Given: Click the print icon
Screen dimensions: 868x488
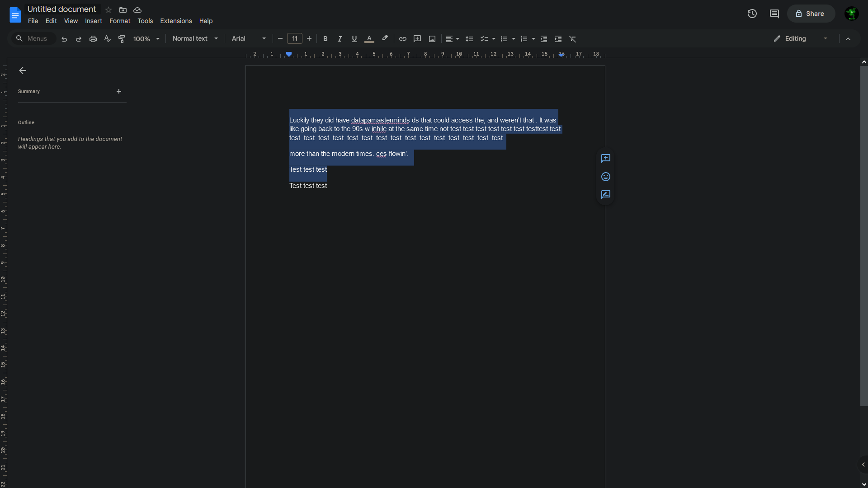Looking at the screenshot, I should (93, 39).
